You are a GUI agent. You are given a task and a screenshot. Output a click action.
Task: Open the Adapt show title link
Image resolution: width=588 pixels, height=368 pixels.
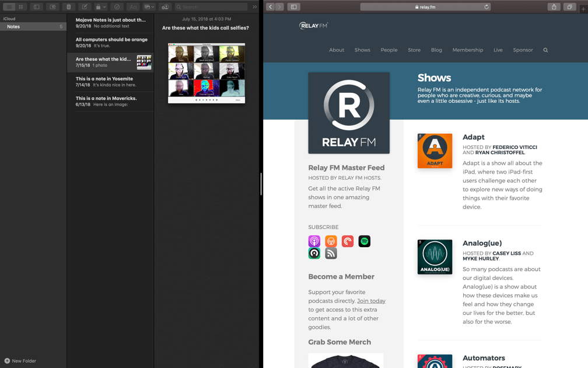coord(473,137)
